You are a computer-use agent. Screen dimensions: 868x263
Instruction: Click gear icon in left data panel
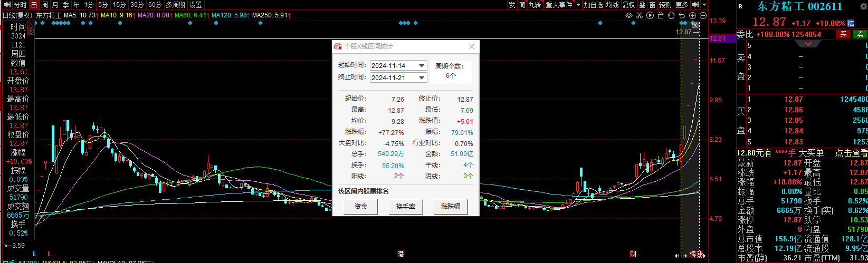[31, 31]
